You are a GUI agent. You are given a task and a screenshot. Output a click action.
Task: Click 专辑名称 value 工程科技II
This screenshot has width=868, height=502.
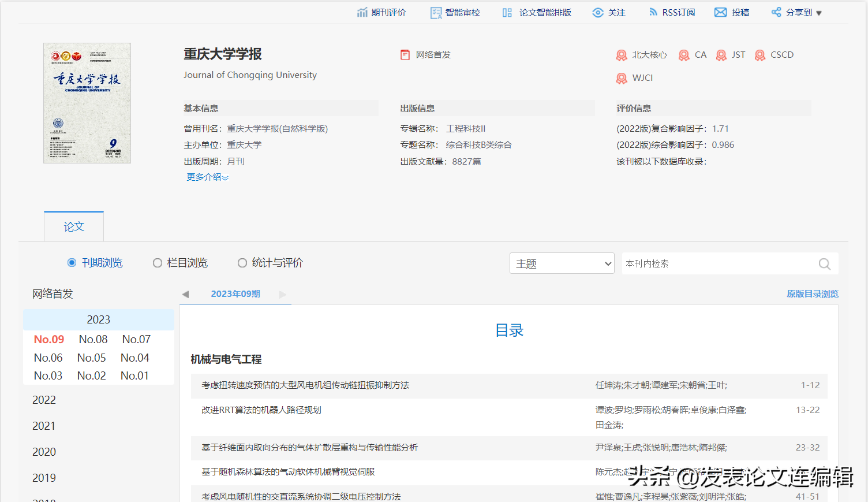pyautogui.click(x=466, y=129)
